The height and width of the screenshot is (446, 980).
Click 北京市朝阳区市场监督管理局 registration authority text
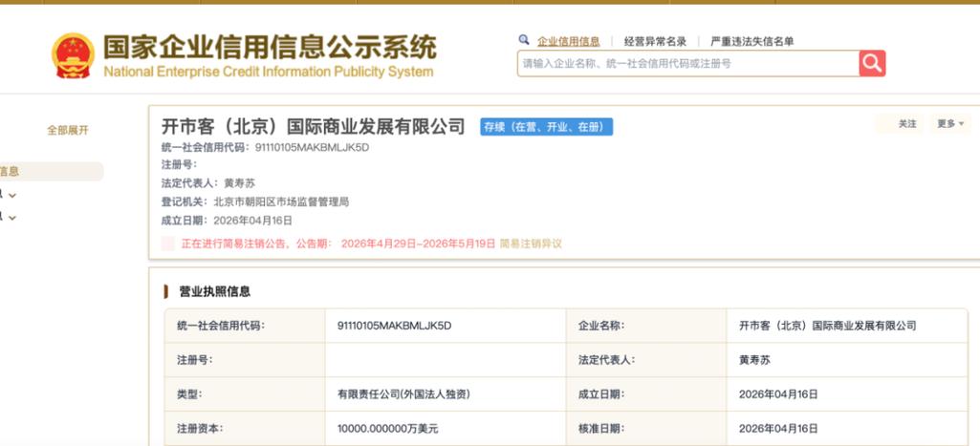click(281, 202)
